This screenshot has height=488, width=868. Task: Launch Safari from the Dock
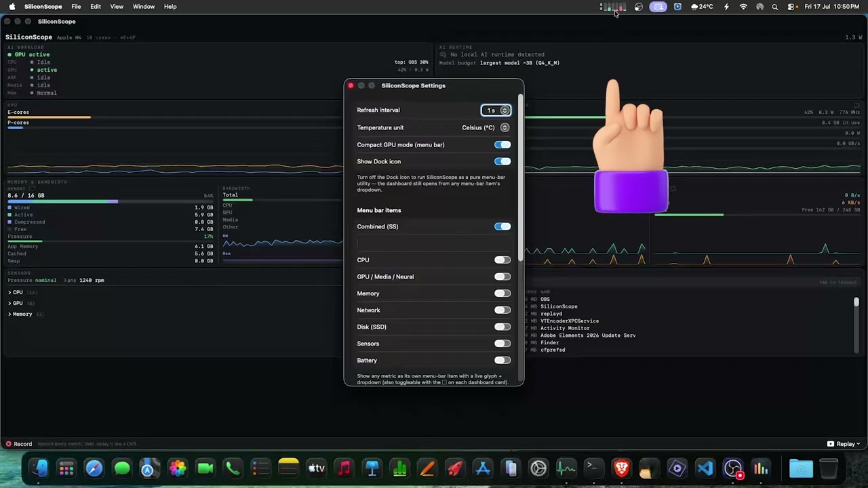[x=94, y=468]
